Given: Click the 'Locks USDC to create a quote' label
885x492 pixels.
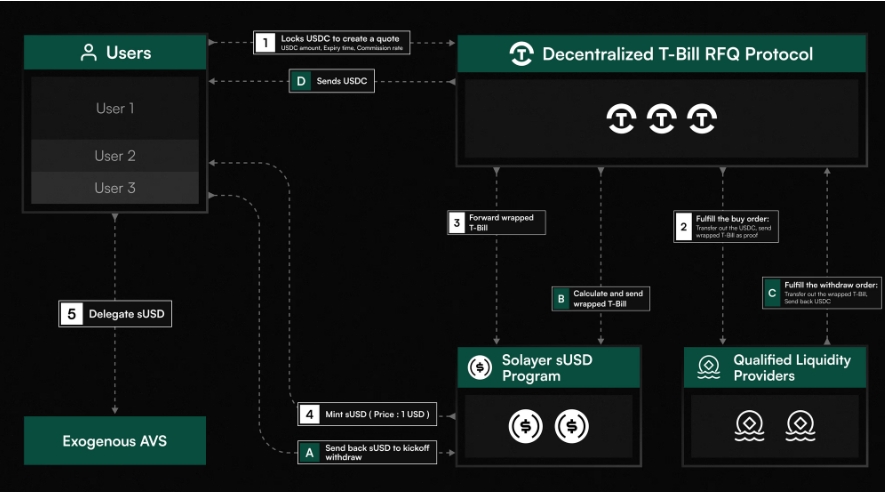Looking at the screenshot, I should (340, 38).
